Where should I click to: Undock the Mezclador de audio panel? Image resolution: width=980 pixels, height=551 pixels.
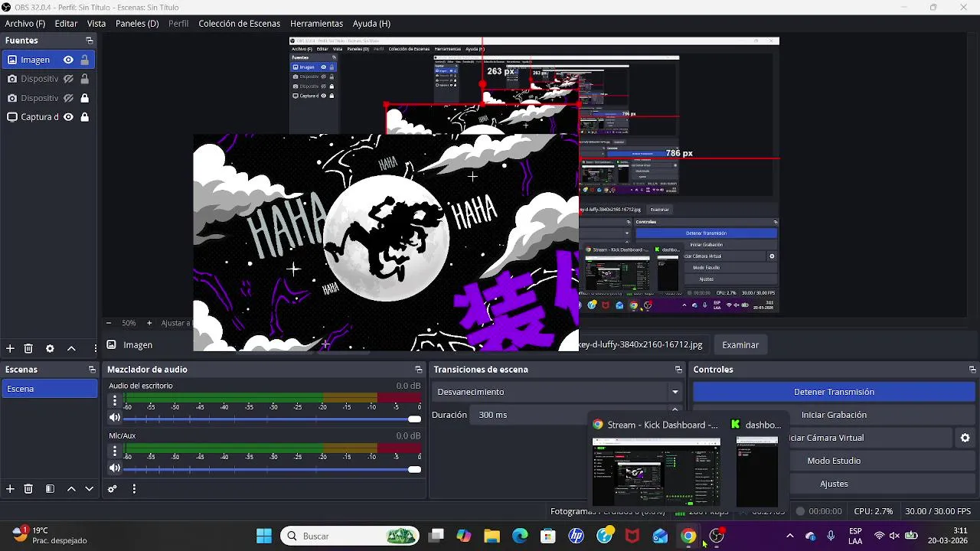coord(419,370)
